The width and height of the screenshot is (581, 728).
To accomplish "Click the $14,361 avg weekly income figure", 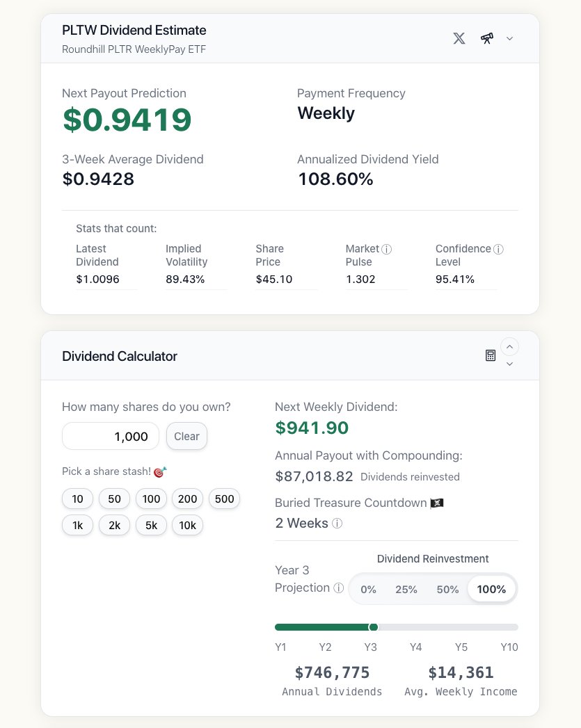I will (x=461, y=672).
